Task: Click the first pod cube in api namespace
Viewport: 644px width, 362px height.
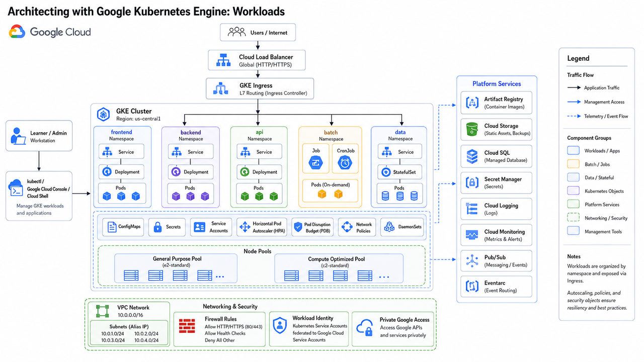Action: pyautogui.click(x=245, y=196)
